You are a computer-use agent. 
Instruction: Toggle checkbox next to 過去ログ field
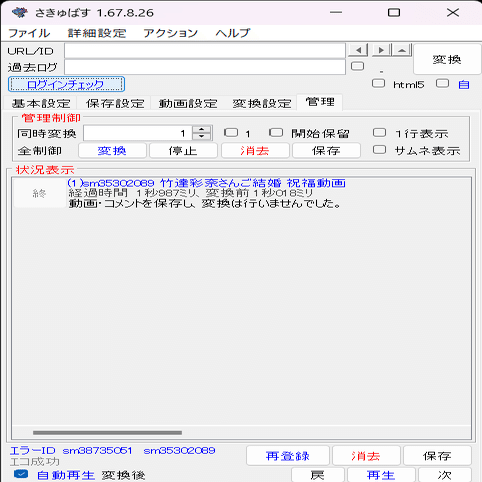[x=357, y=66]
